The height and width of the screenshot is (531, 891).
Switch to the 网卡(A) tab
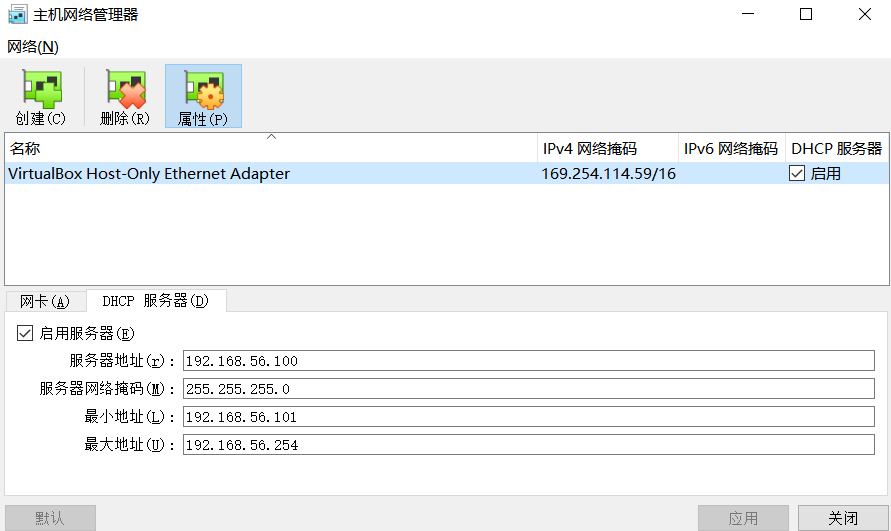click(x=45, y=301)
